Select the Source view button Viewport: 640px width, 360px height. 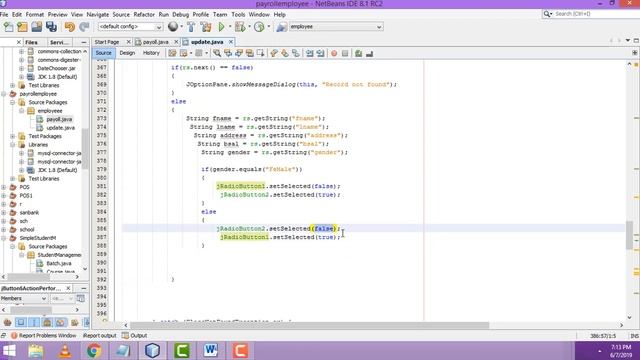coord(103,53)
